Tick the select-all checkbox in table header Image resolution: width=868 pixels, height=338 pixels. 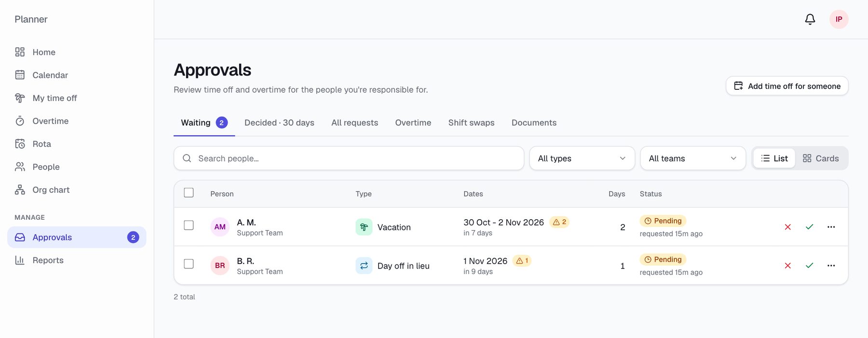[189, 193]
